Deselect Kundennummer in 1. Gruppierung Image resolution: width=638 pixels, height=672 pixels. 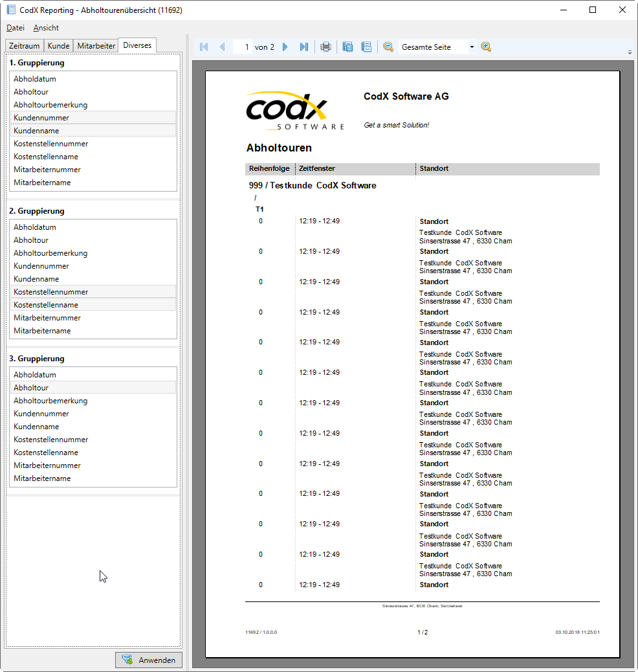(x=93, y=117)
